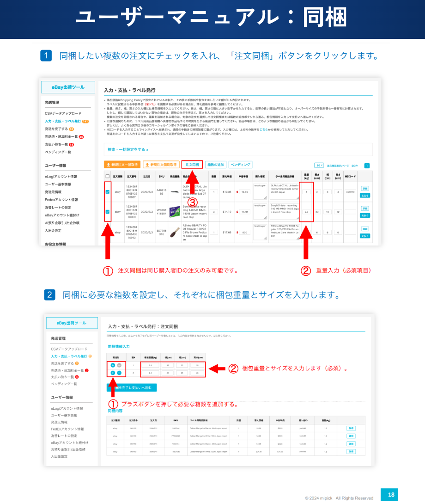Viewport: 425px width, 504px height.
Task: Click eBay出荷ツール logo in lower screenshot
Action: [x=72, y=323]
